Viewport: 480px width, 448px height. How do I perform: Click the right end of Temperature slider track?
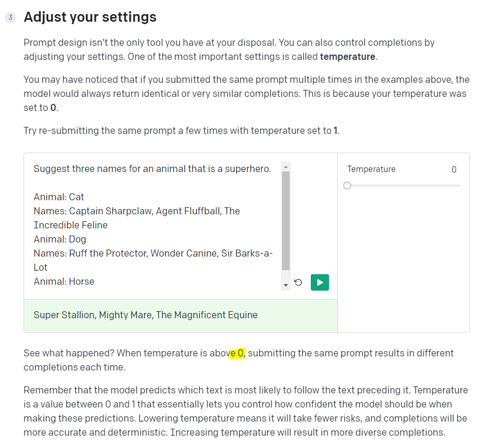(459, 186)
